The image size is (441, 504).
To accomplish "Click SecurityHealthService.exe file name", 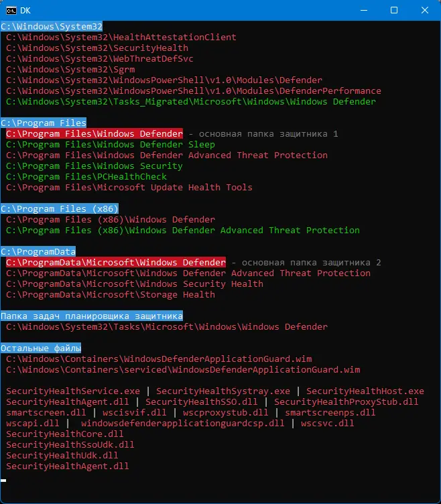I will [73, 391].
